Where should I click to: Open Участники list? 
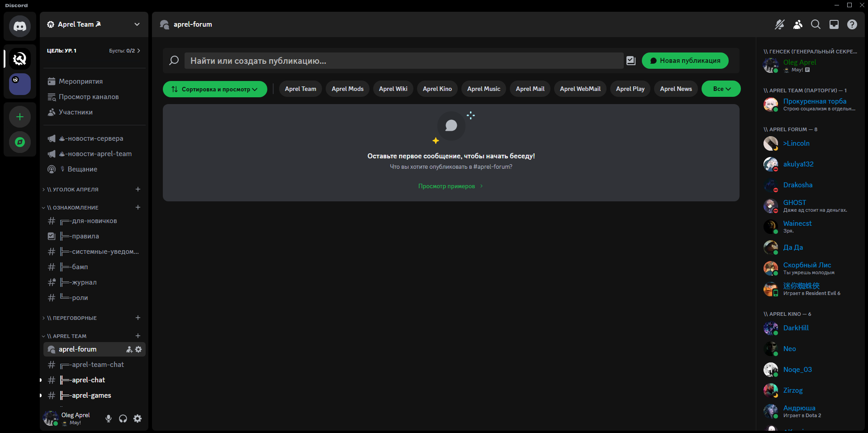coord(95,112)
